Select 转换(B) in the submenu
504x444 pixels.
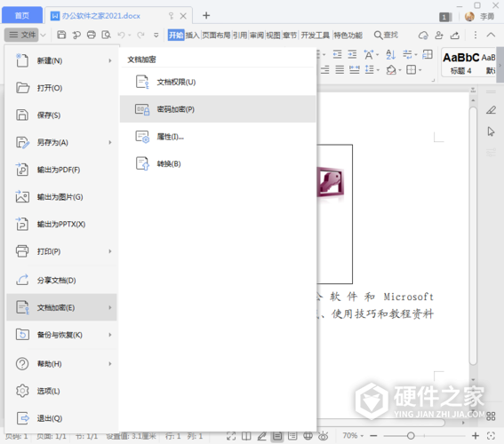pyautogui.click(x=218, y=163)
